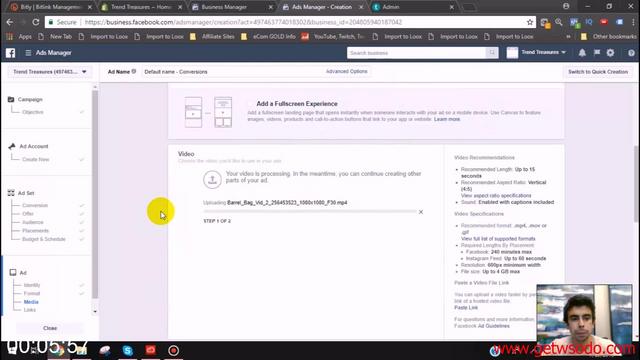The width and height of the screenshot is (640, 360).
Task: Go back in browser history
Action: (x=10, y=22)
